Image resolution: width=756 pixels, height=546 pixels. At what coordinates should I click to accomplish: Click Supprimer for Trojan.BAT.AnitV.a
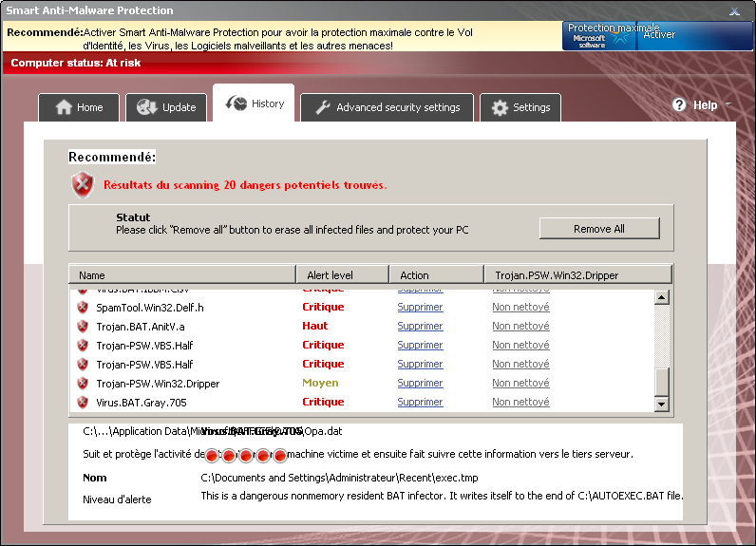[x=420, y=327]
